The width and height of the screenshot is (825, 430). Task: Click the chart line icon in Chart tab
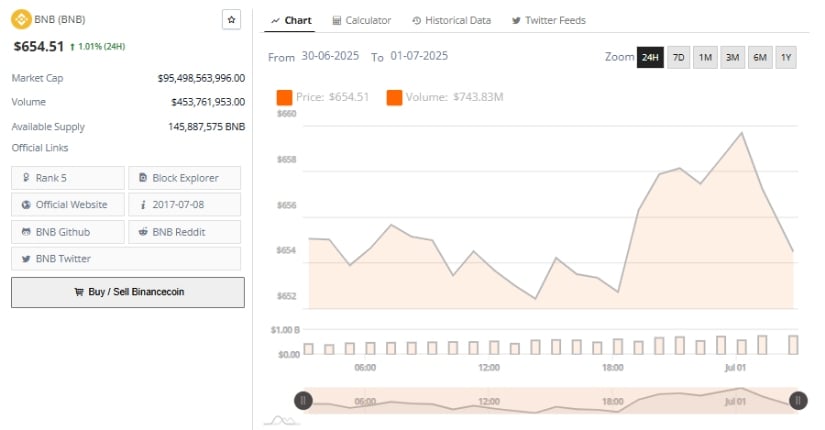[275, 21]
